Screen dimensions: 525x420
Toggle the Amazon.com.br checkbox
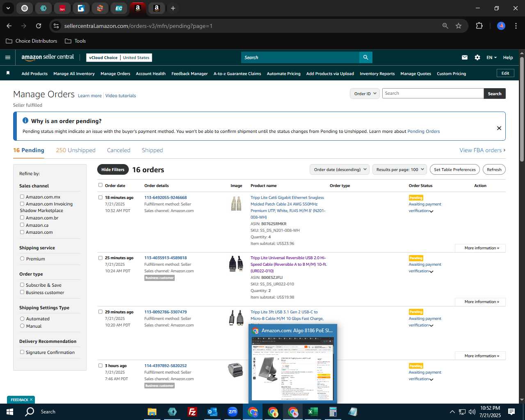pyautogui.click(x=22, y=217)
